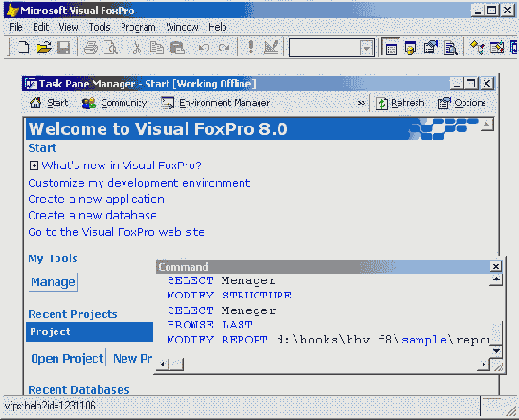
Task: Click Customize my development environment link
Action: click(x=139, y=183)
